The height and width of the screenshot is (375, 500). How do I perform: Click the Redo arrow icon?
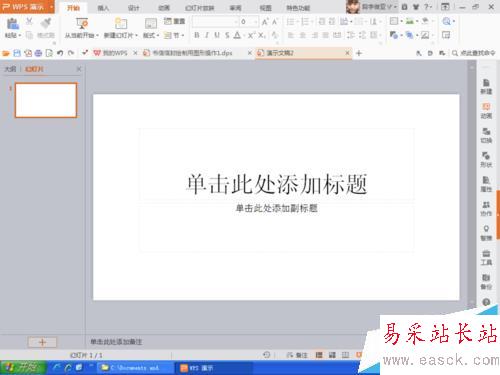[71, 53]
